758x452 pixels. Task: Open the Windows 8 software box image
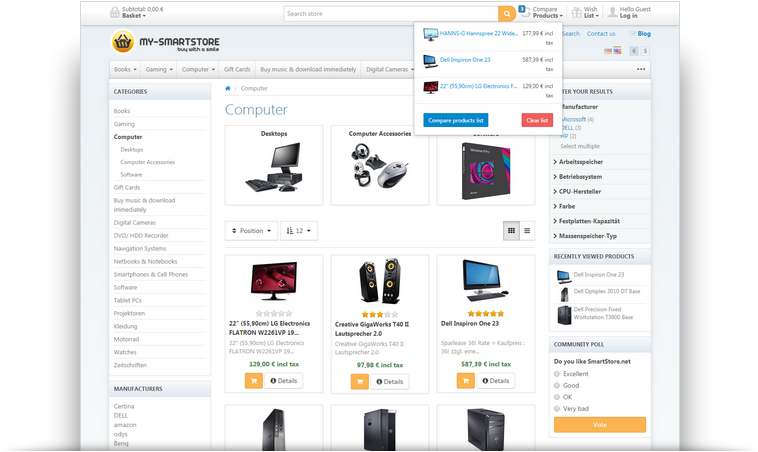[x=486, y=171]
